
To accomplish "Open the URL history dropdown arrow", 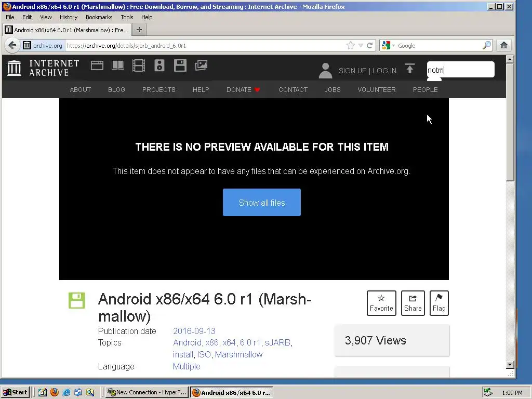I will (361, 46).
